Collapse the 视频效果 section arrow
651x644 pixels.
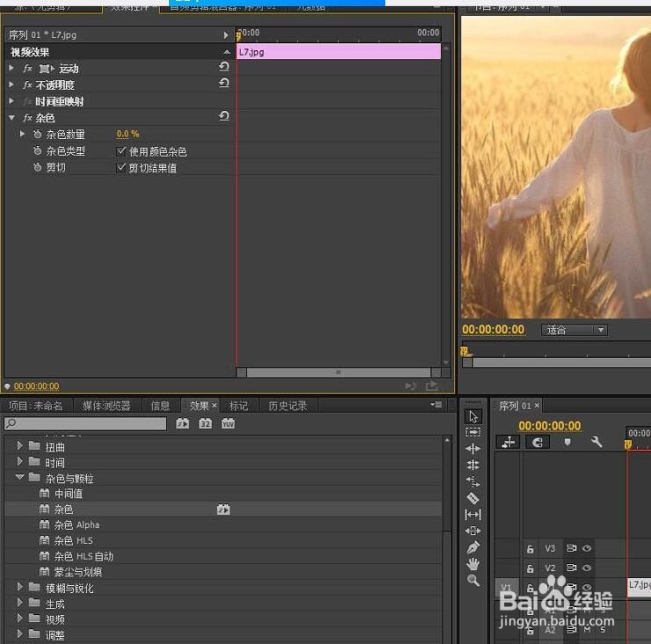point(226,52)
